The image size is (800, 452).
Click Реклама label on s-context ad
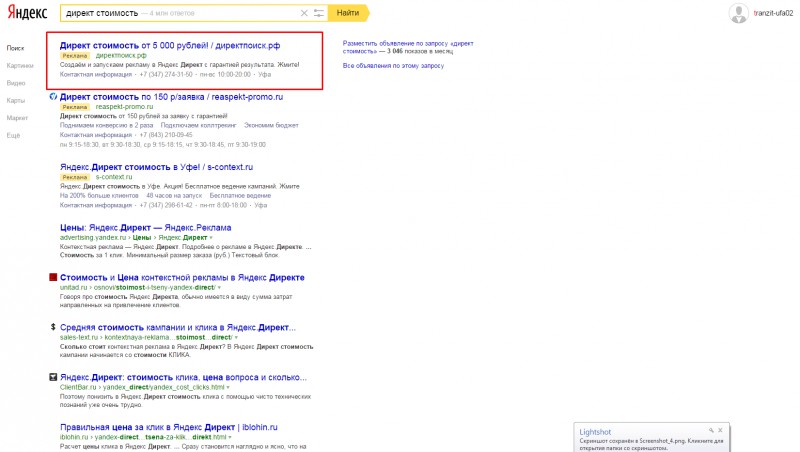point(75,178)
